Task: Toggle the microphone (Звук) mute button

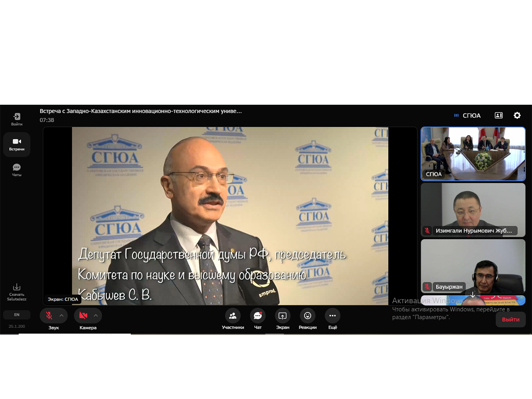Action: 49,315
